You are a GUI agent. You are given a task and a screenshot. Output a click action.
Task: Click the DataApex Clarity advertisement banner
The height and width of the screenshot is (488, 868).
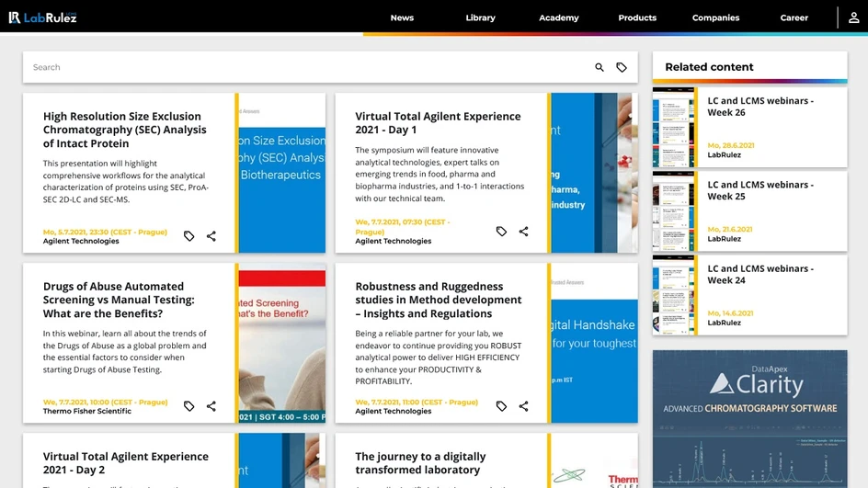pos(749,418)
